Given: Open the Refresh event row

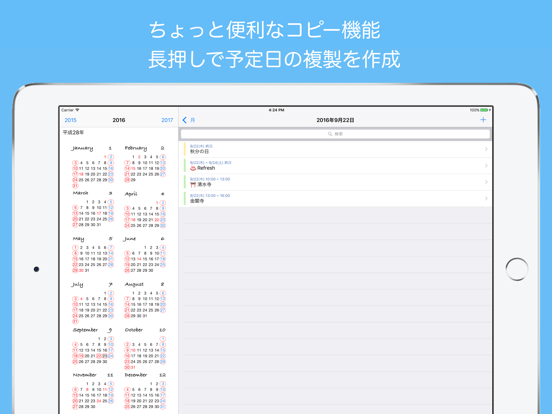Looking at the screenshot, I should point(335,165).
